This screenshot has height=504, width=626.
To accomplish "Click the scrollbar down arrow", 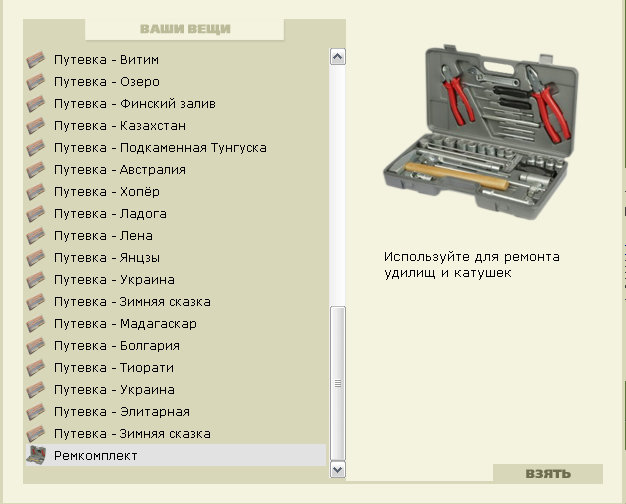I will tap(338, 469).
